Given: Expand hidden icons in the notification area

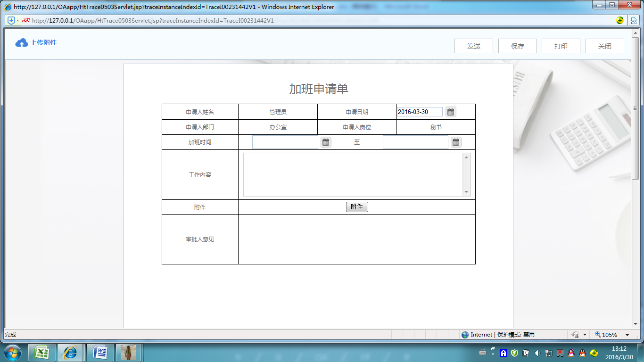Looking at the screenshot, I should point(493,354).
